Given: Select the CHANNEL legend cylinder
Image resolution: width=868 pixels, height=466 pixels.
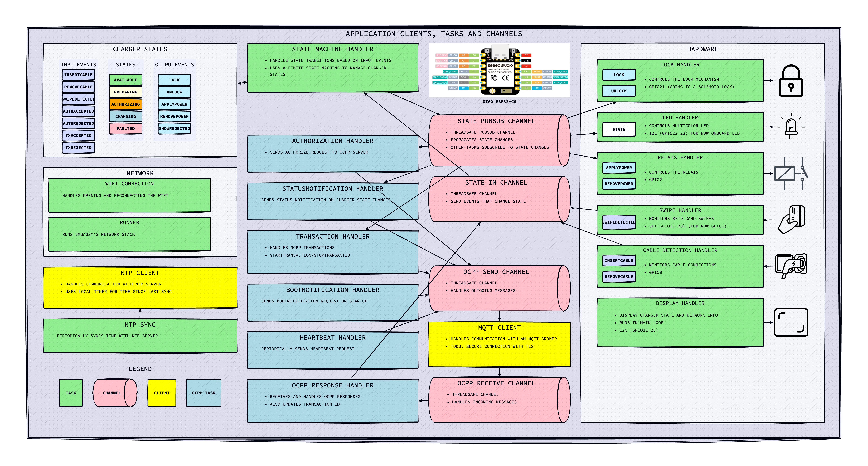Looking at the screenshot, I should [x=115, y=393].
